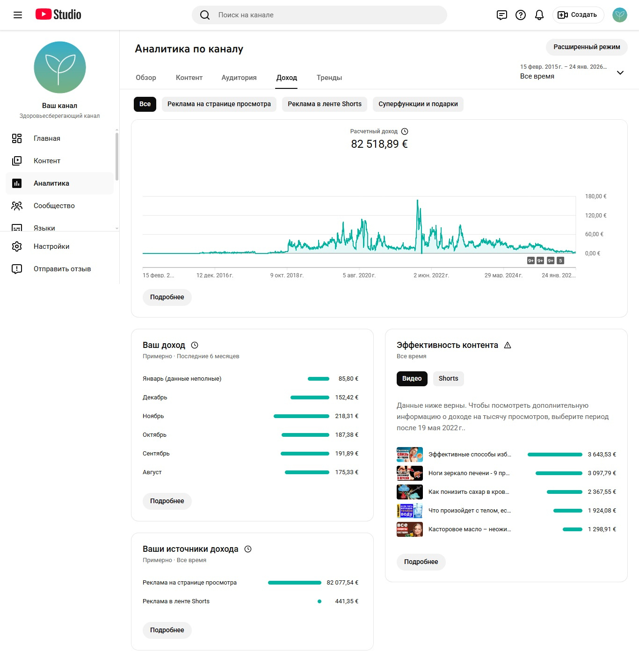The image size is (639, 672).
Task: Click Подробнее in Ваши источники дохода card
Action: point(167,630)
